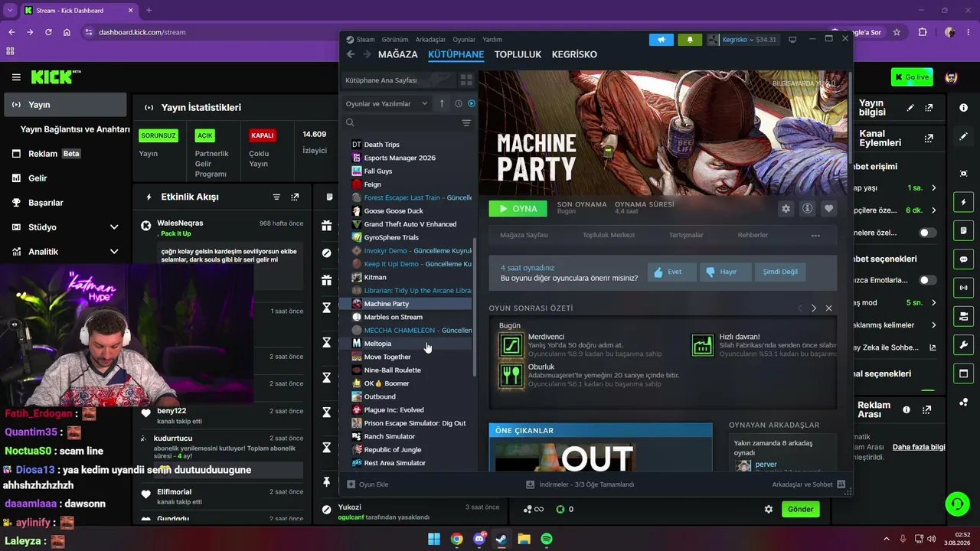980x551 pixels.
Task: Click Hayır recommendation button
Action: [726, 272]
